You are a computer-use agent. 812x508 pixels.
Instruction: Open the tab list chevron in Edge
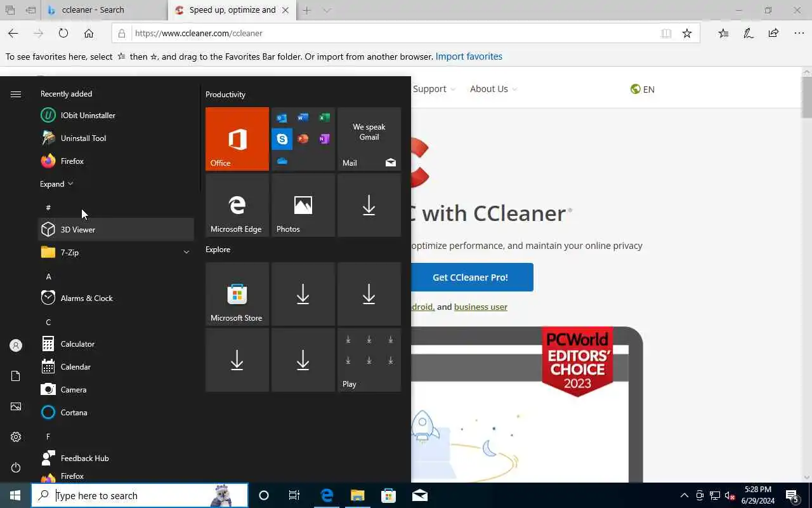[x=327, y=10]
